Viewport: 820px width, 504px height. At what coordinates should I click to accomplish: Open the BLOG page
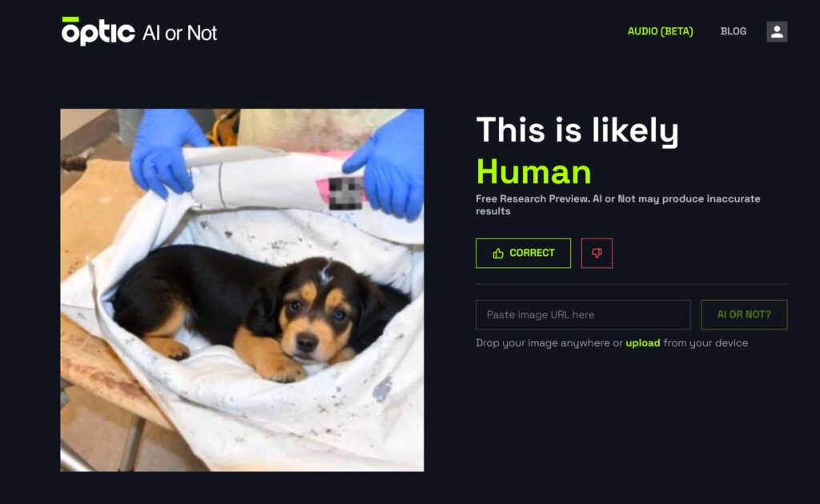point(734,31)
